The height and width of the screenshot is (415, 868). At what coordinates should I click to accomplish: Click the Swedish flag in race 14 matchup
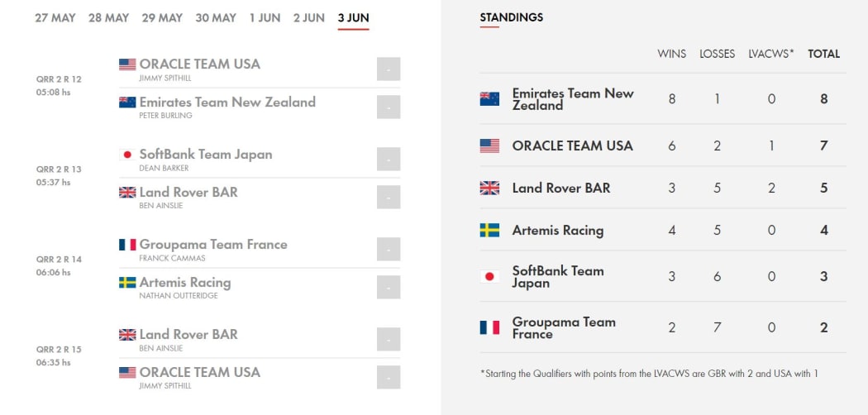127,283
